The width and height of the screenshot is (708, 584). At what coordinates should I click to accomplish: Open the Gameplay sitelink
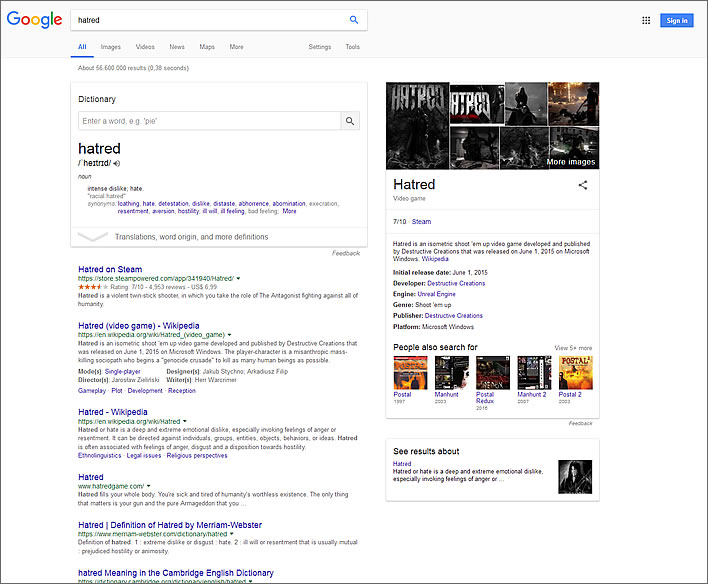coord(92,391)
